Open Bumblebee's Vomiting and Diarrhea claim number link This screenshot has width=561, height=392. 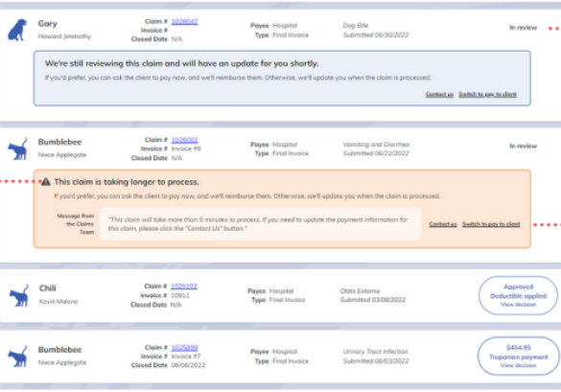[184, 140]
